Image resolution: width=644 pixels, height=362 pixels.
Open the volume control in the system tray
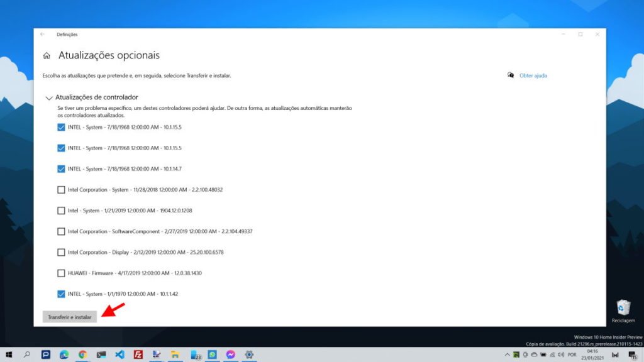tap(561, 354)
